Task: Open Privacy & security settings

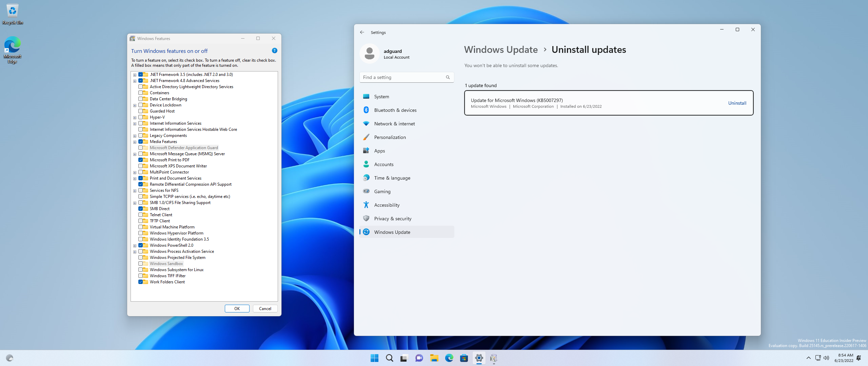Action: point(407,218)
